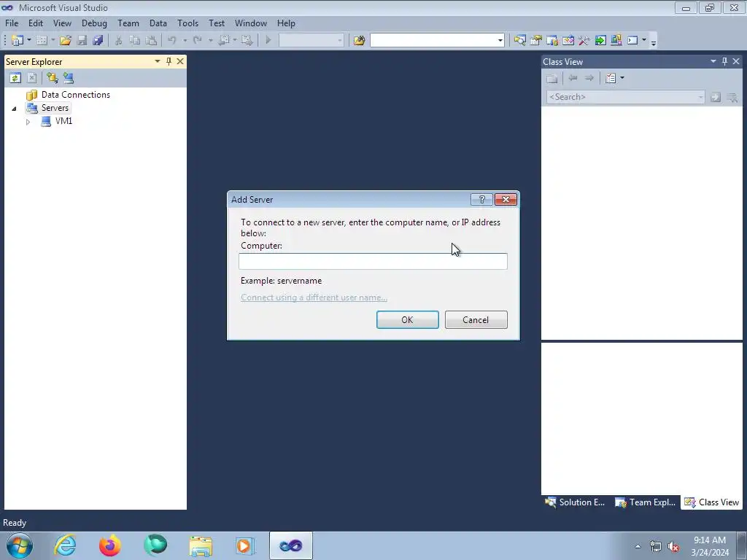Focus the Computer name input field
This screenshot has width=747, height=560.
click(373, 262)
